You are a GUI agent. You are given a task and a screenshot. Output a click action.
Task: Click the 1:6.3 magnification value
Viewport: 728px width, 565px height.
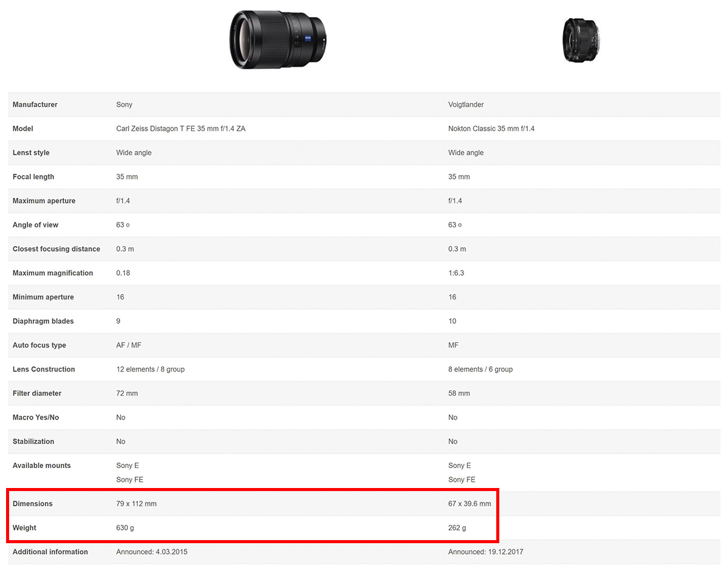(x=456, y=273)
